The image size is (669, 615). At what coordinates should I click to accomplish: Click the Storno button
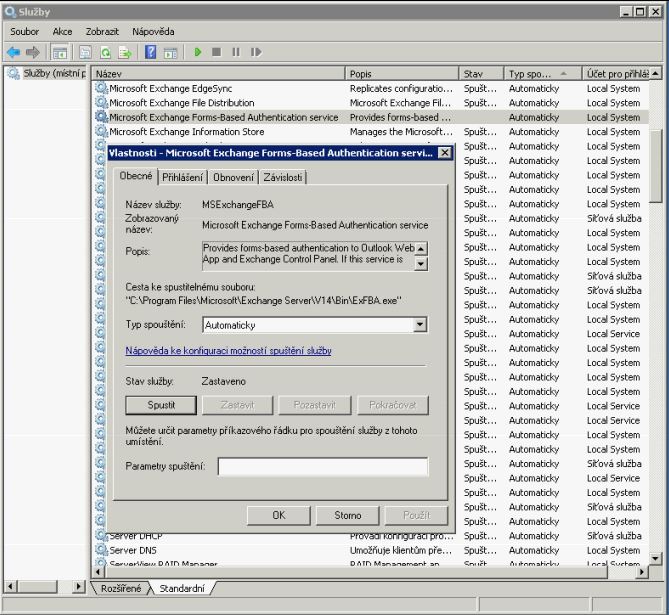(347, 515)
